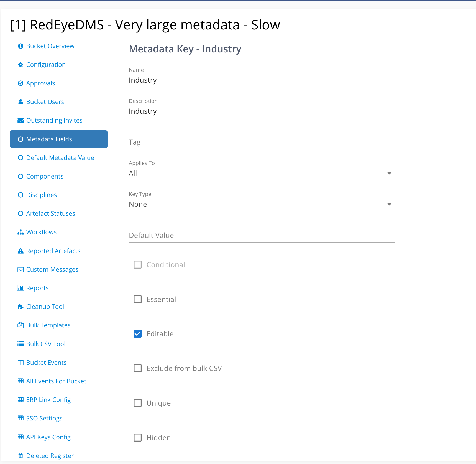Screen dimensions: 476x464
Task: Enable the Unique checkbox
Action: (138, 403)
